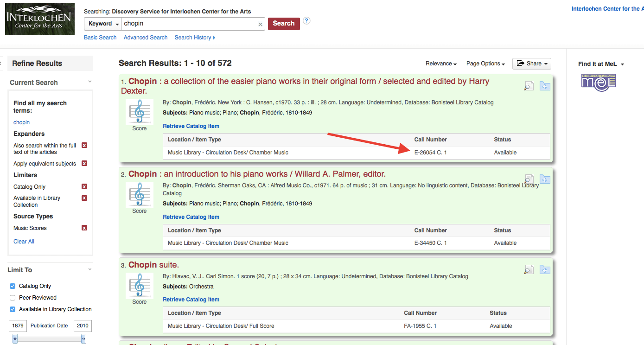644x345 pixels.
Task: Switch to Advanced Search
Action: click(145, 37)
